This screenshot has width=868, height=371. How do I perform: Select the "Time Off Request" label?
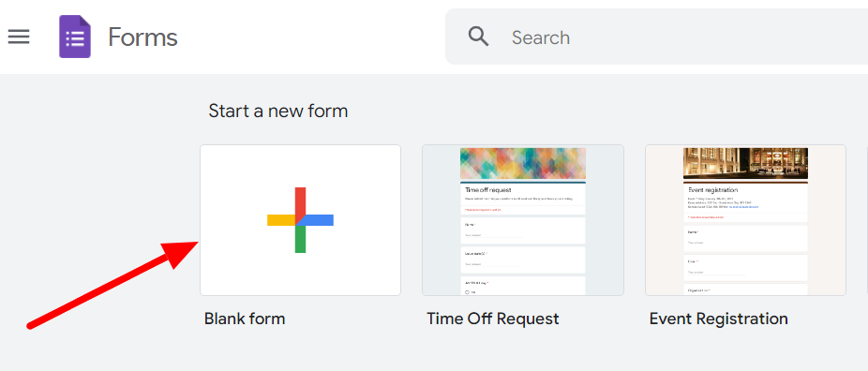point(493,319)
